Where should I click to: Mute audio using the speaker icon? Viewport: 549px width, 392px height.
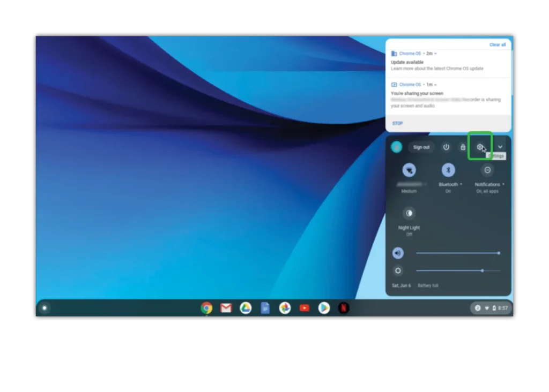[x=398, y=253]
